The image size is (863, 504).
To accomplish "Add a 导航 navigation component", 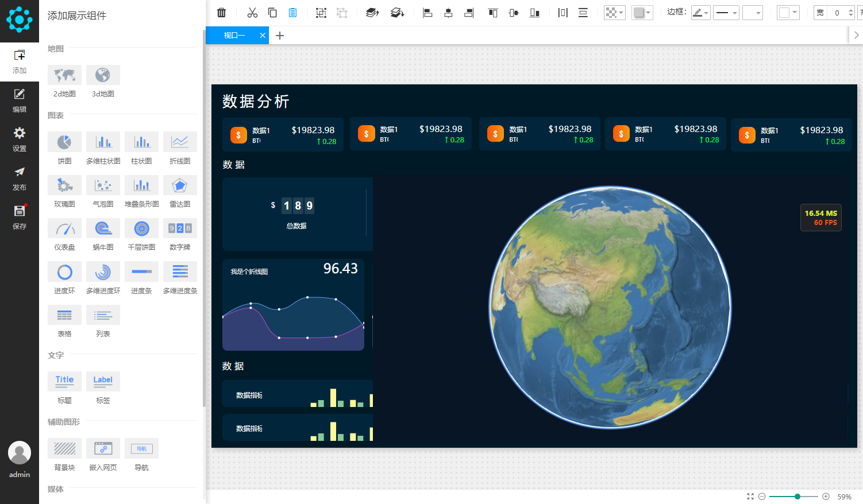I will pos(141,455).
